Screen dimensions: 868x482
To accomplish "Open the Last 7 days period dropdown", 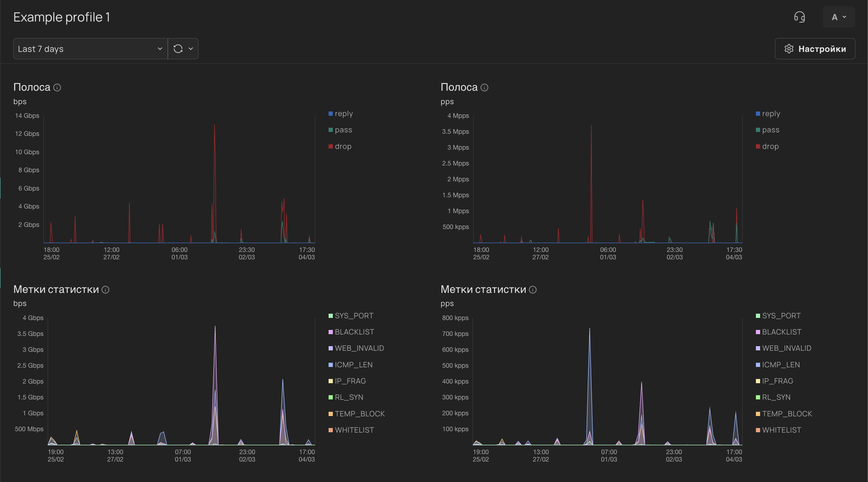I will click(90, 49).
